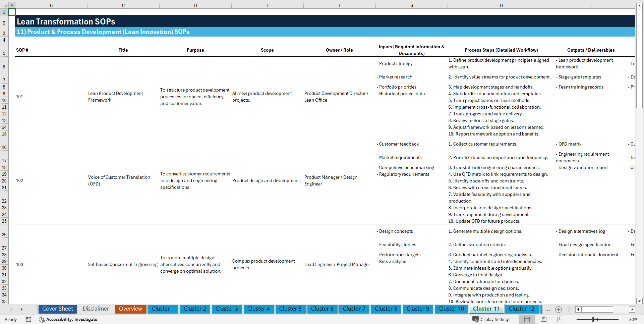Click the left sheet-navigation arrow

[11, 309]
